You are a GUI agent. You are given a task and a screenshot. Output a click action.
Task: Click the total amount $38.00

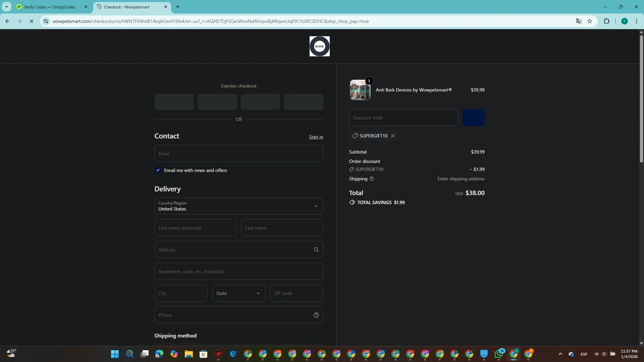click(475, 193)
